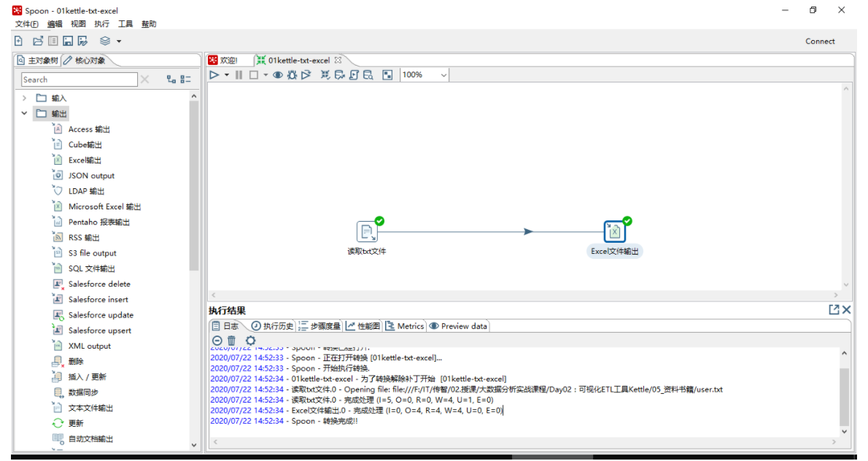Switch to the 性能图 tab
The width and height of the screenshot is (868, 461).
(x=363, y=326)
